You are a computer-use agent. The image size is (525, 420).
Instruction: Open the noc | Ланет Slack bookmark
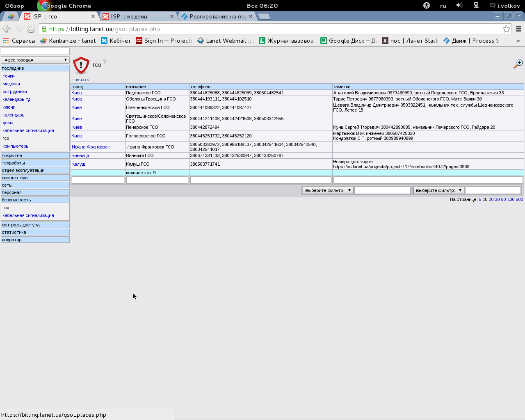point(410,41)
